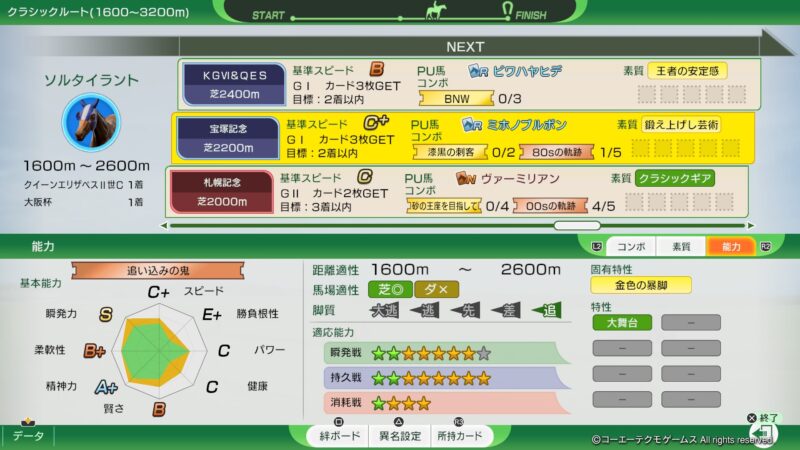Select the BNW combo badge
This screenshot has width=800, height=450.
pos(456,98)
